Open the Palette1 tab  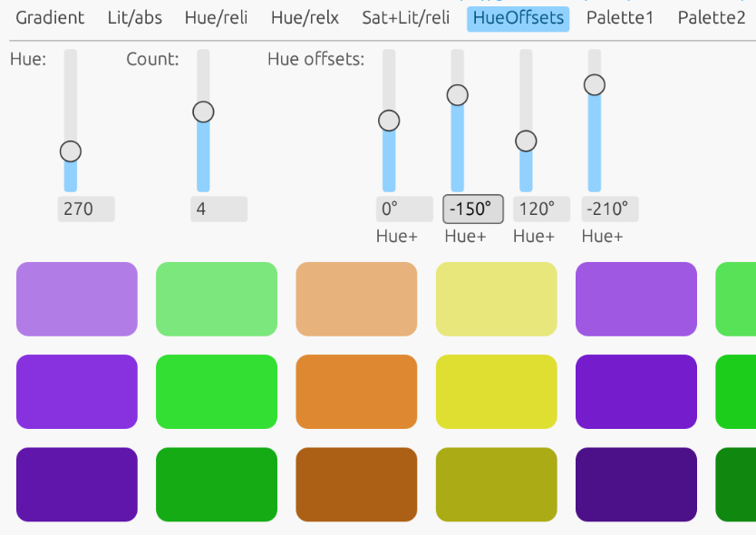click(x=620, y=18)
